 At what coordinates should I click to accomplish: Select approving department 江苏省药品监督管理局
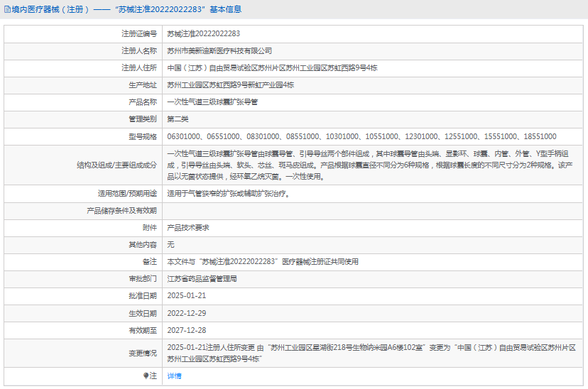click(x=202, y=279)
